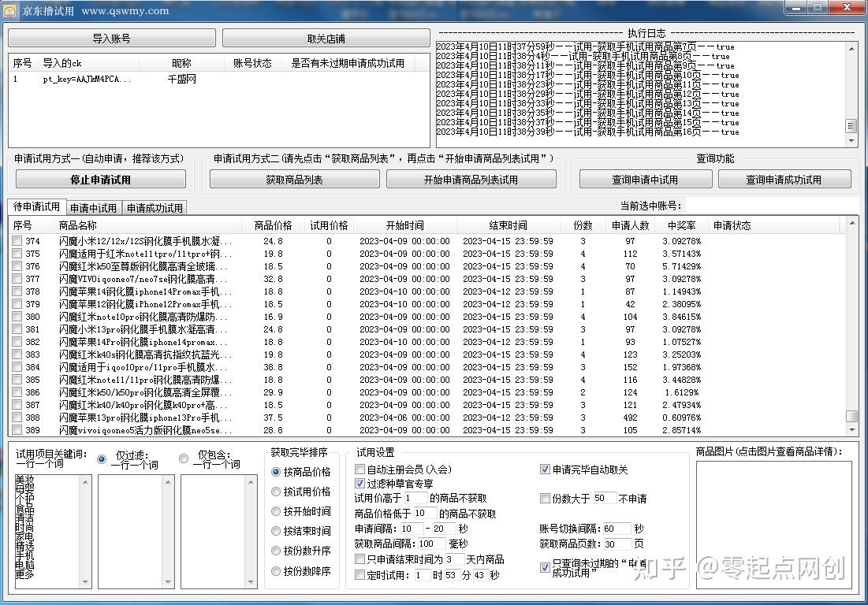Check the box for row 388

(x=17, y=417)
